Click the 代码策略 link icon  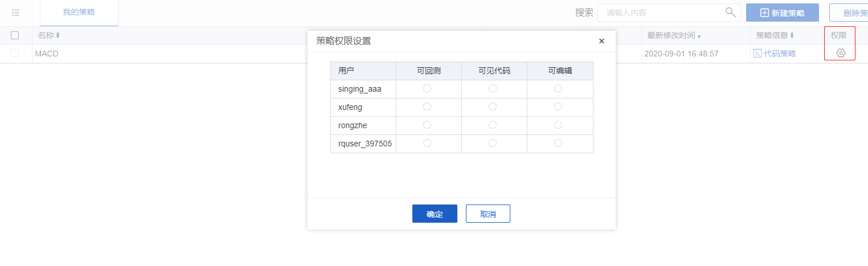[x=758, y=54]
